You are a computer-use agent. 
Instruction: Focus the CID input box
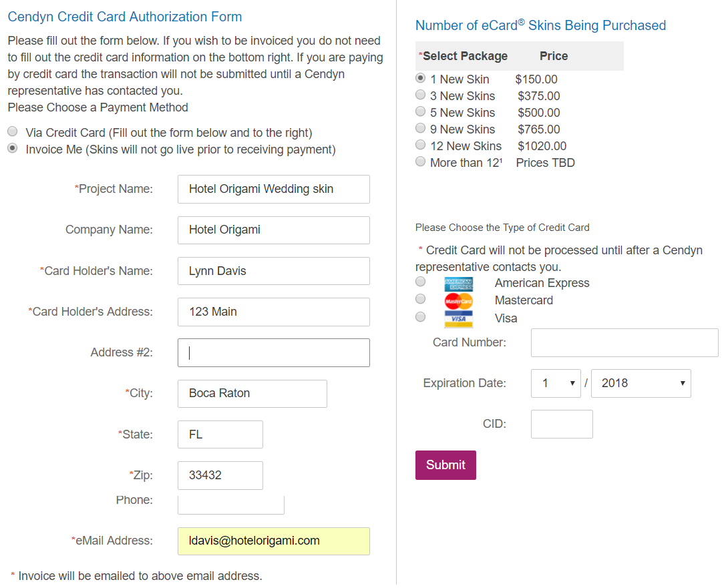pos(562,424)
